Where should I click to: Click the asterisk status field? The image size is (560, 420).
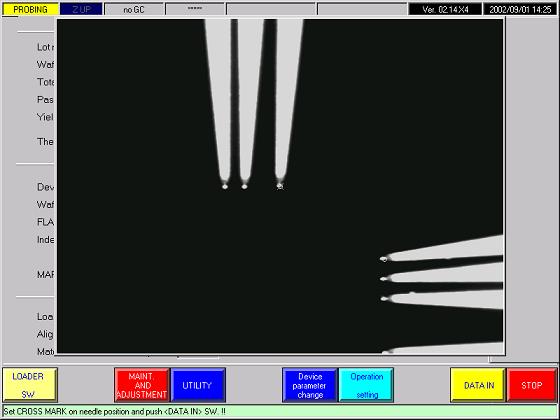point(195,9)
